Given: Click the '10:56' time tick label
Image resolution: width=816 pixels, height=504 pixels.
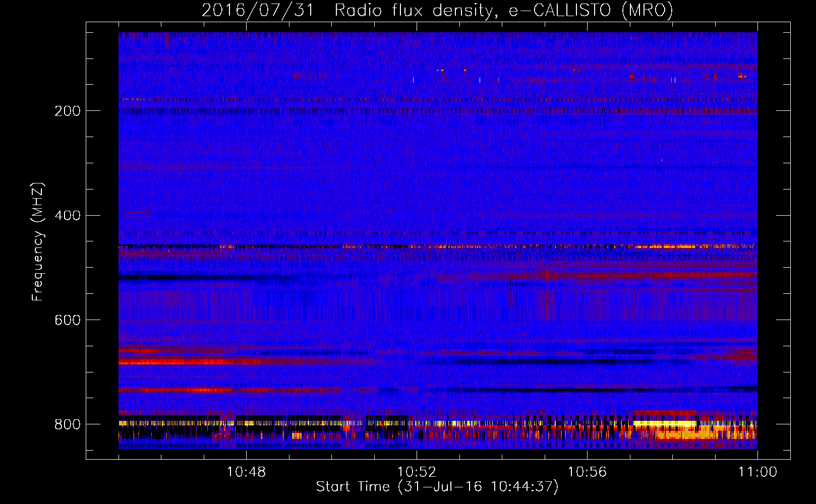Looking at the screenshot, I should point(587,472).
